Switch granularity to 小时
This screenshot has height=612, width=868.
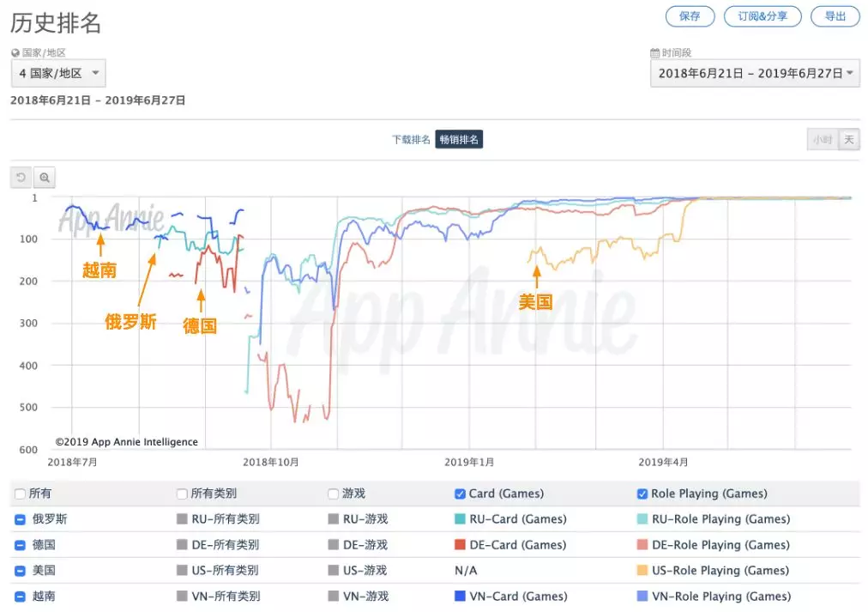[822, 140]
